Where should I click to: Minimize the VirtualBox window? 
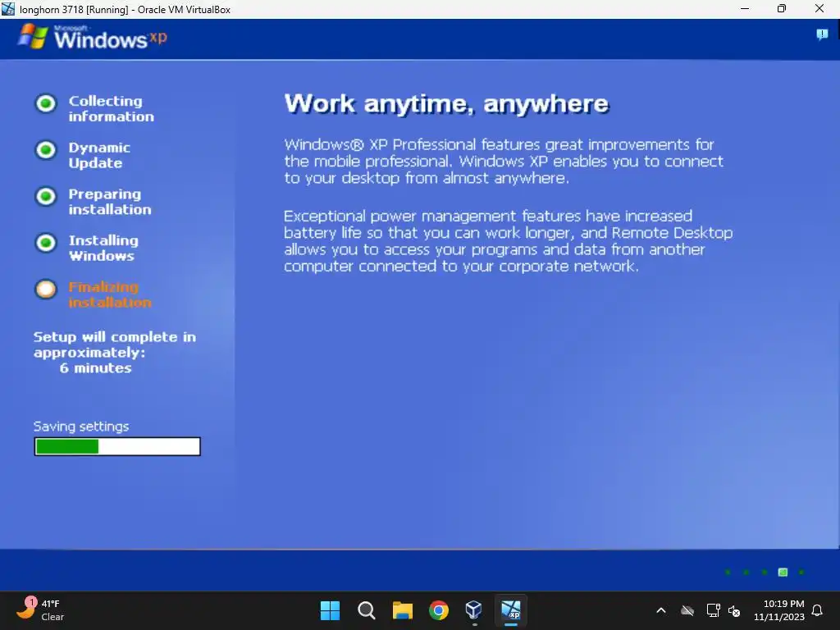click(x=745, y=8)
